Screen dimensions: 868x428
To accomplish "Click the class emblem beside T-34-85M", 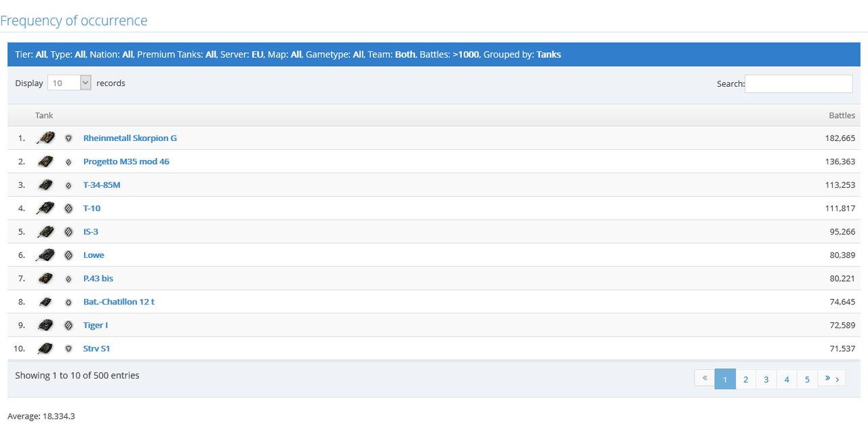I will click(68, 185).
